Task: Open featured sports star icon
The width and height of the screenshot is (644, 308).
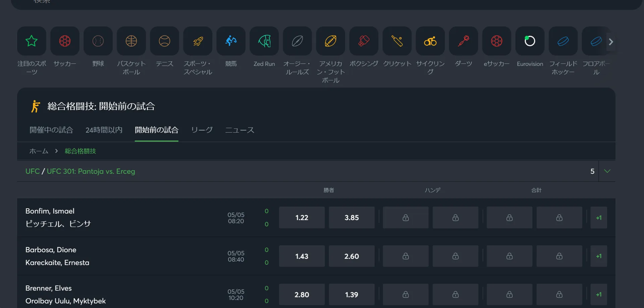Action: [32, 41]
